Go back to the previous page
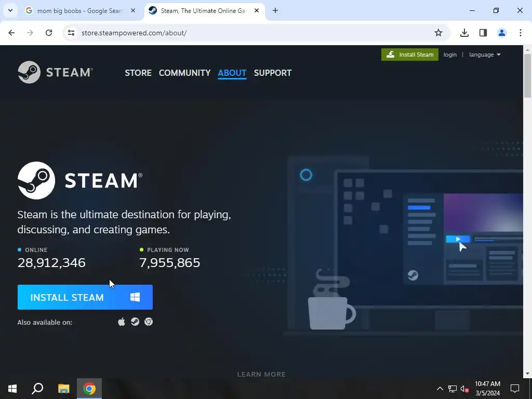The width and height of the screenshot is (532, 399). [x=11, y=33]
